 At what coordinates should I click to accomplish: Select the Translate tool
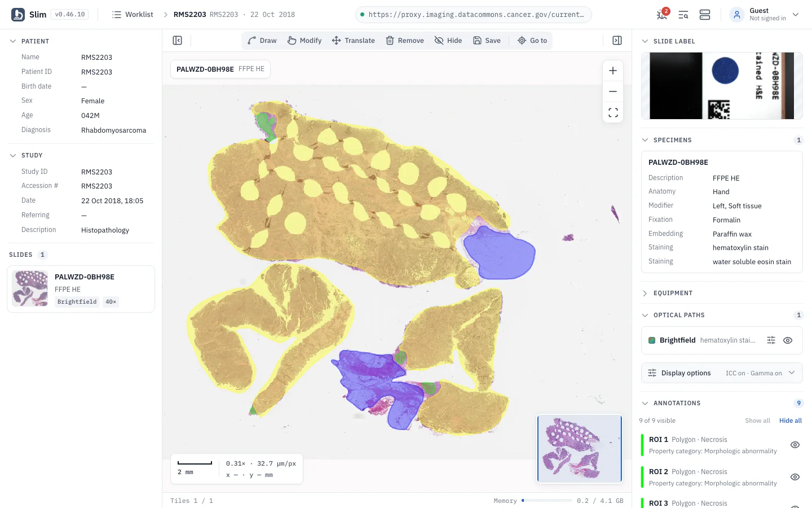pos(354,41)
